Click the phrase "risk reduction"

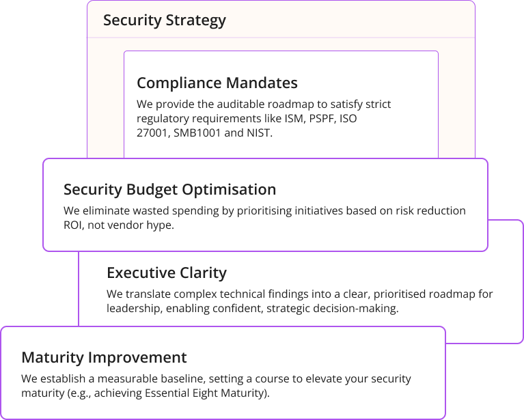point(431,211)
